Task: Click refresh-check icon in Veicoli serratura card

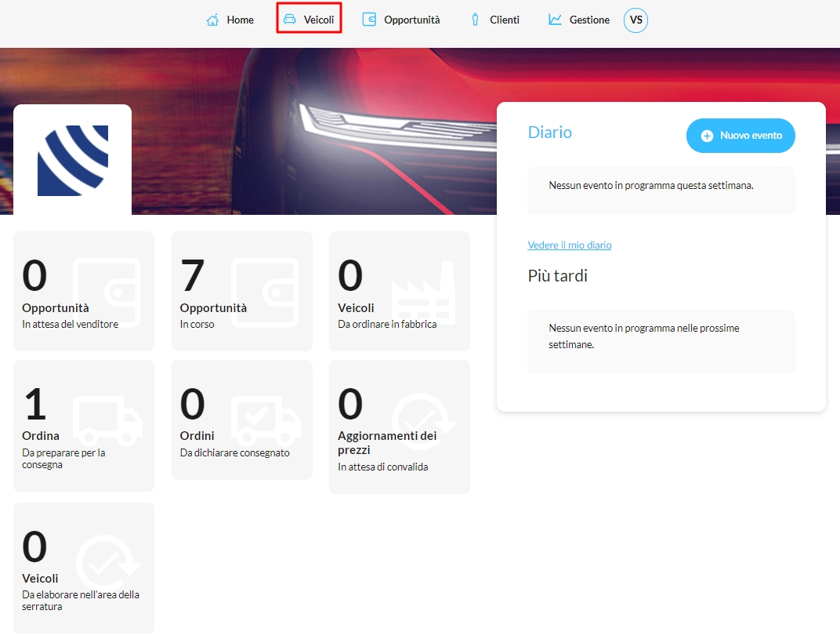Action: coord(108,561)
